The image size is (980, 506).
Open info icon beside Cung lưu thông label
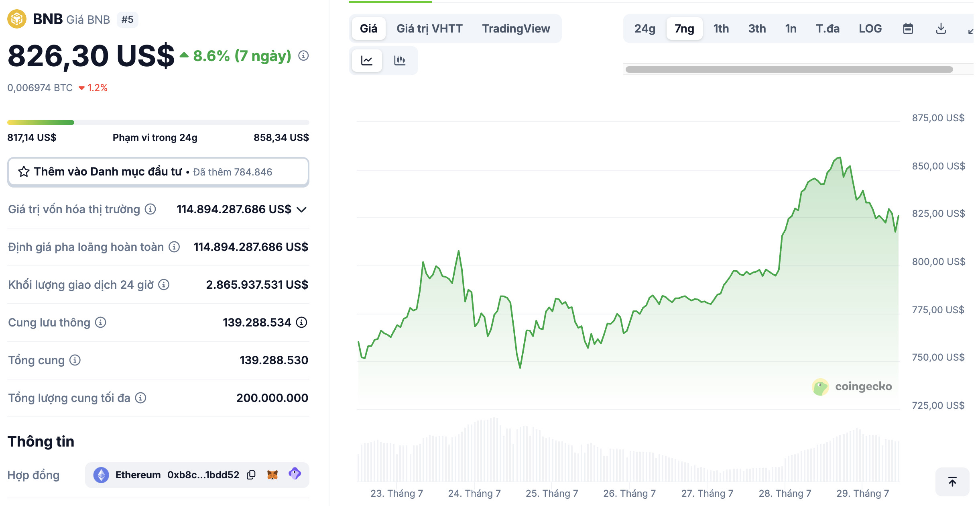[101, 322]
